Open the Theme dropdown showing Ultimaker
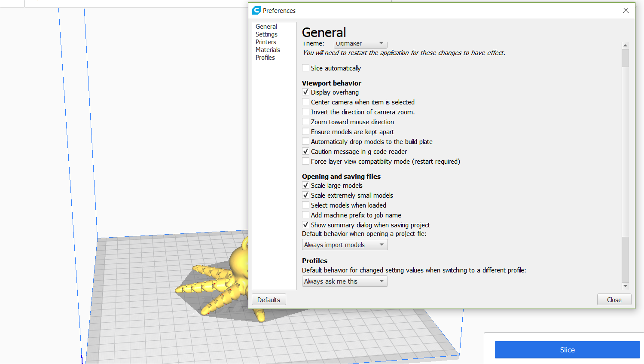644x364 pixels. pyautogui.click(x=360, y=44)
